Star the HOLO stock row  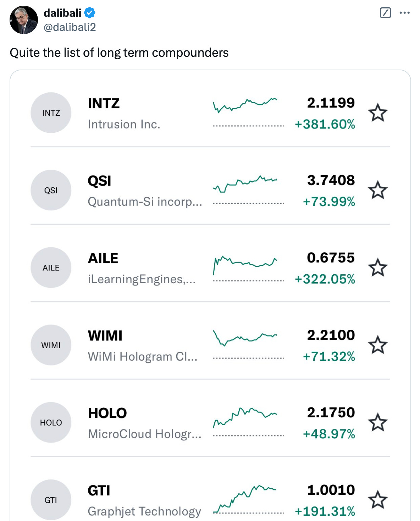point(378,422)
